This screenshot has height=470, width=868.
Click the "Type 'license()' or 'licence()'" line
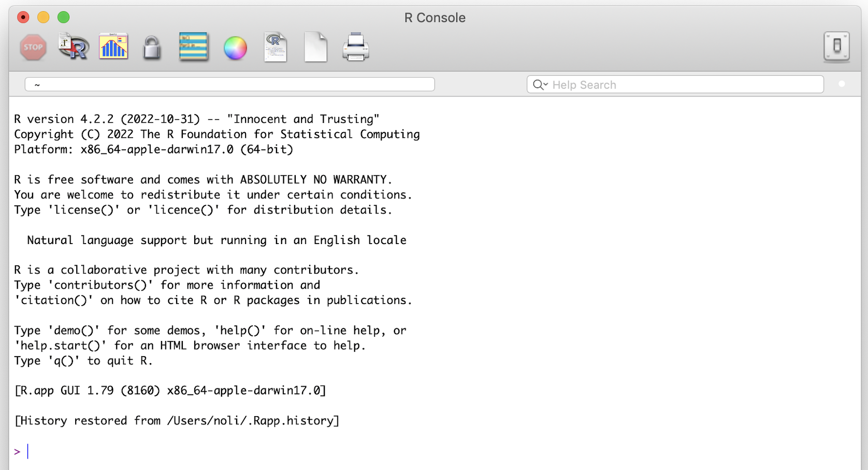[203, 210]
